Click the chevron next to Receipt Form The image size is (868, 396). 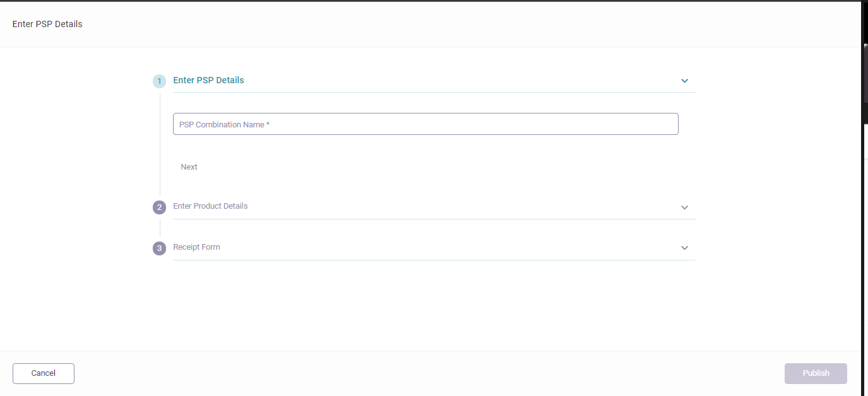684,248
